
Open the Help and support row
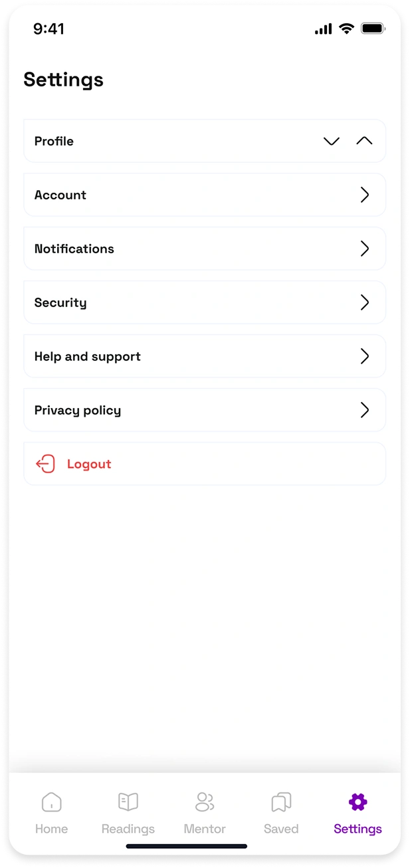205,356
